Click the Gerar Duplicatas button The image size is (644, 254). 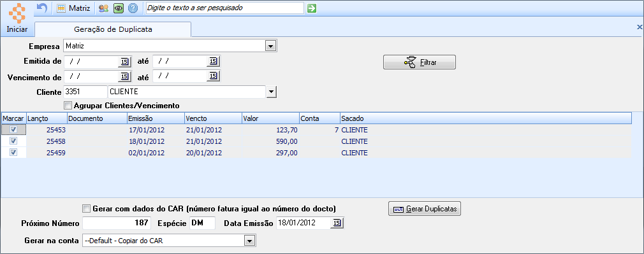(425, 209)
